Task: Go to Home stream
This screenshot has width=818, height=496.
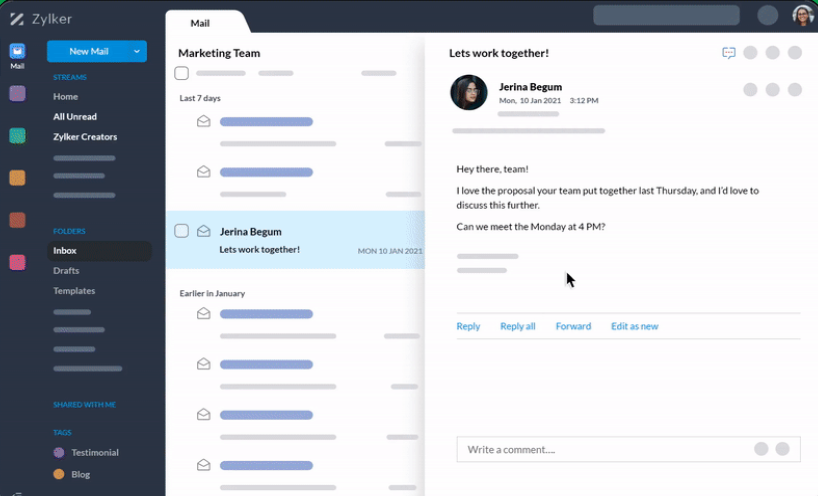Action: (65, 96)
